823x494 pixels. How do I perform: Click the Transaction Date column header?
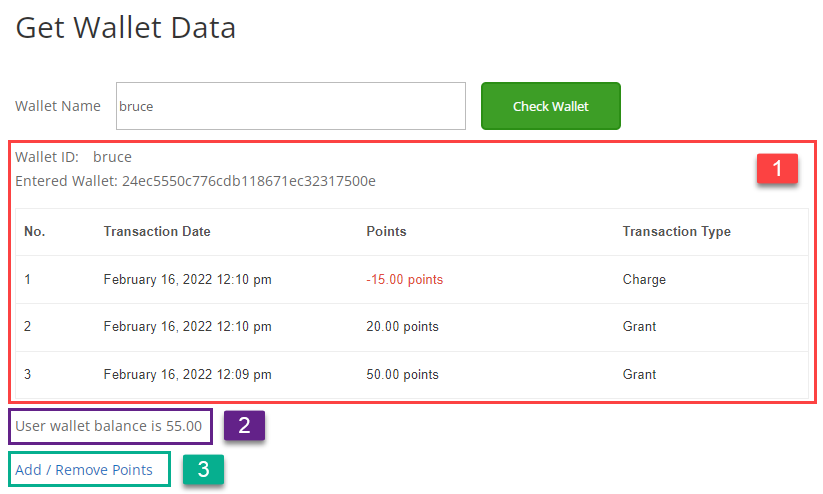click(157, 232)
